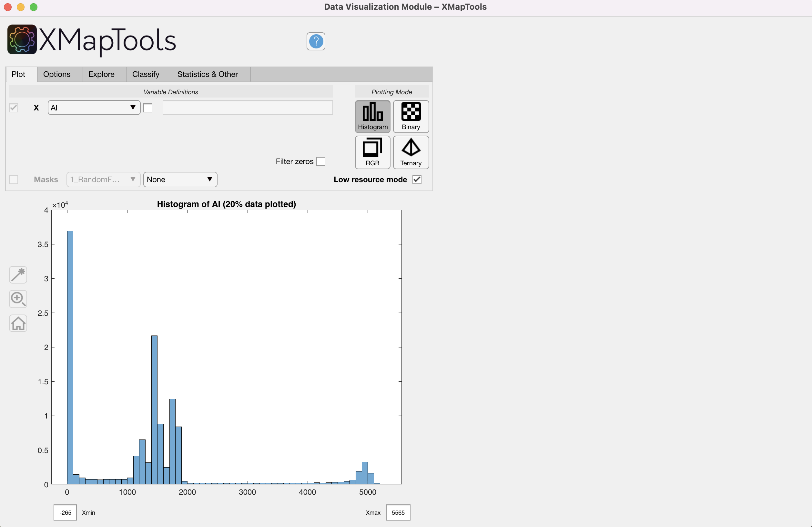Switch to the Options tab
The height and width of the screenshot is (527, 812).
(x=56, y=74)
